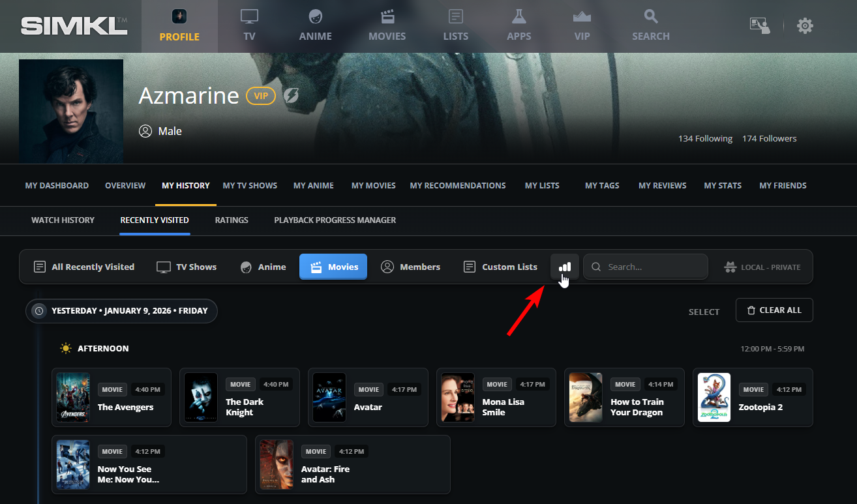Viewport: 857px width, 504px height.
Task: Open the My Stats tab
Action: [x=722, y=186]
